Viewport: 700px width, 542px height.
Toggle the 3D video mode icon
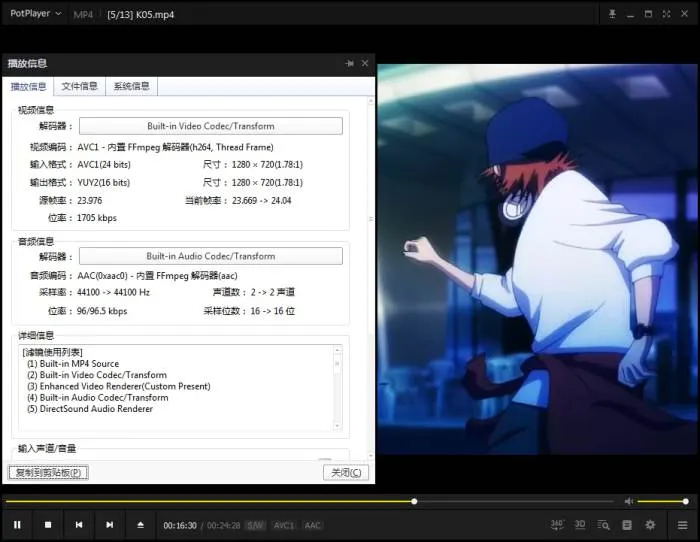point(580,525)
